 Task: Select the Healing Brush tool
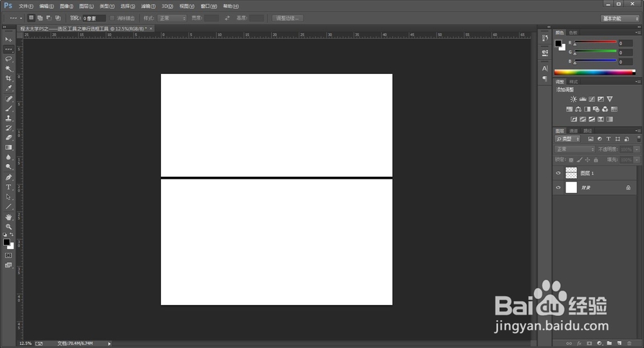[x=8, y=99]
